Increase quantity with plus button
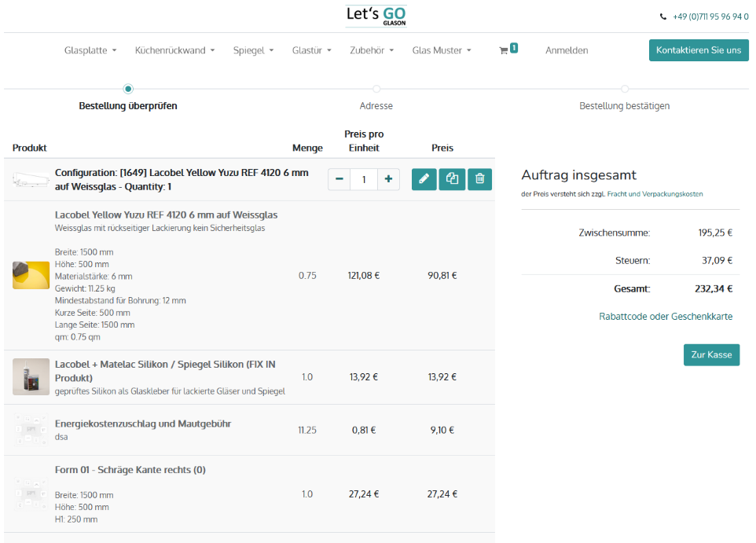This screenshot has height=543, width=756. point(388,179)
